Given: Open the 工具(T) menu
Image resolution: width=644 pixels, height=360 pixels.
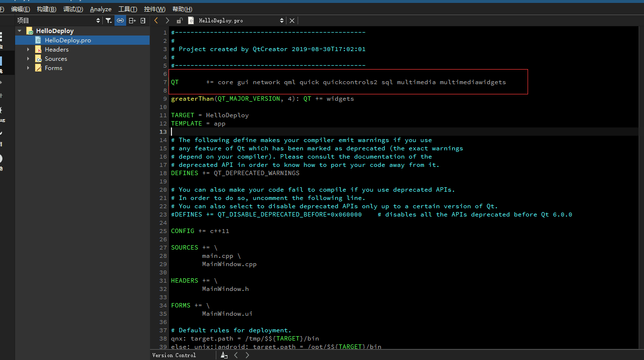Looking at the screenshot, I should pyautogui.click(x=128, y=9).
